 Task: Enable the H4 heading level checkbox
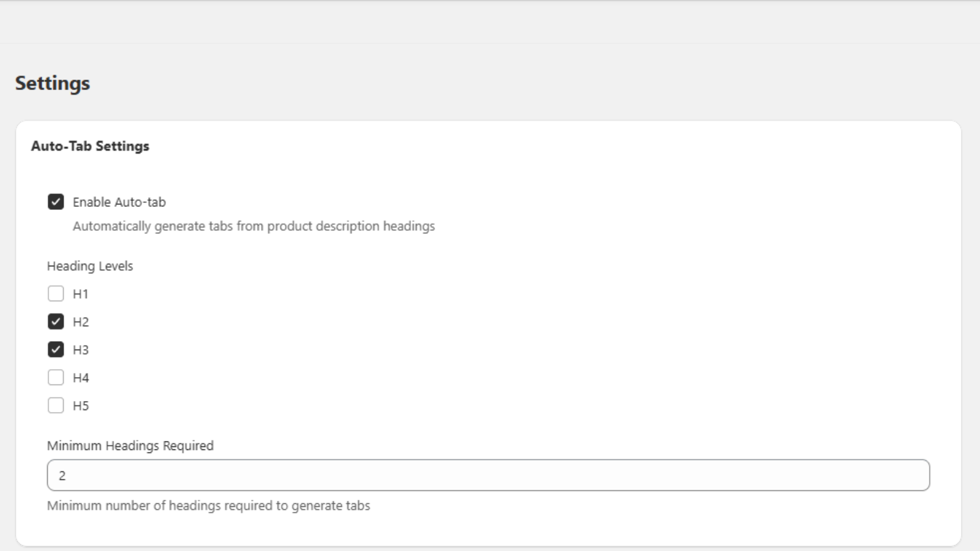tap(56, 378)
